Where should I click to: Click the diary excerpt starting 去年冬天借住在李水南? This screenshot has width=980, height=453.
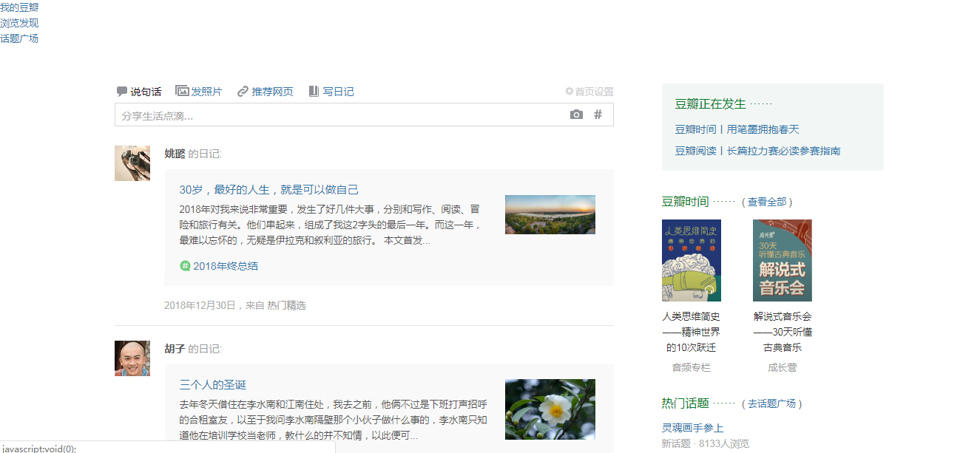point(333,420)
